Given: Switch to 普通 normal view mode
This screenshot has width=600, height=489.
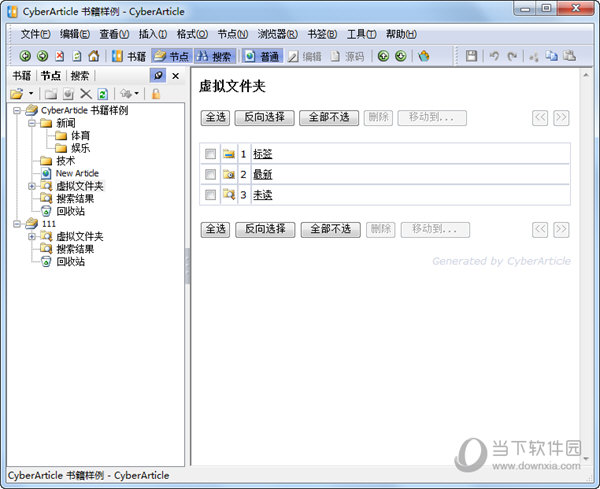Looking at the screenshot, I should [262, 56].
